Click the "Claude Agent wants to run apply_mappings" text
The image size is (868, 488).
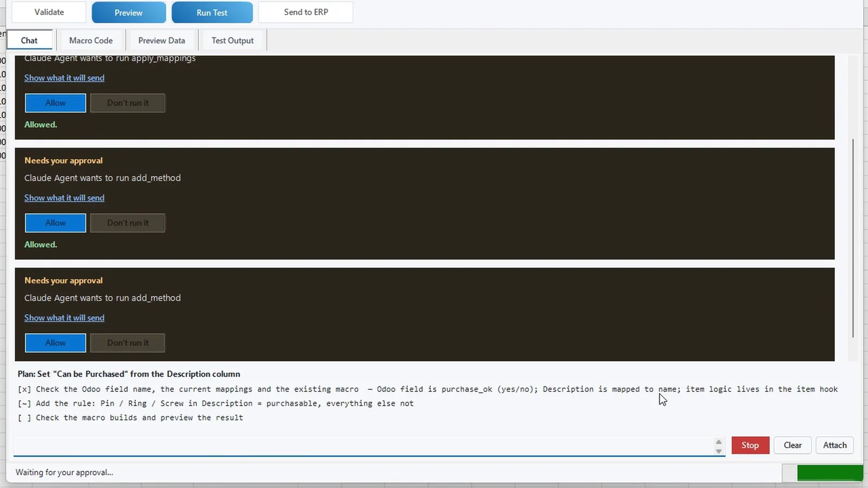[110, 58]
